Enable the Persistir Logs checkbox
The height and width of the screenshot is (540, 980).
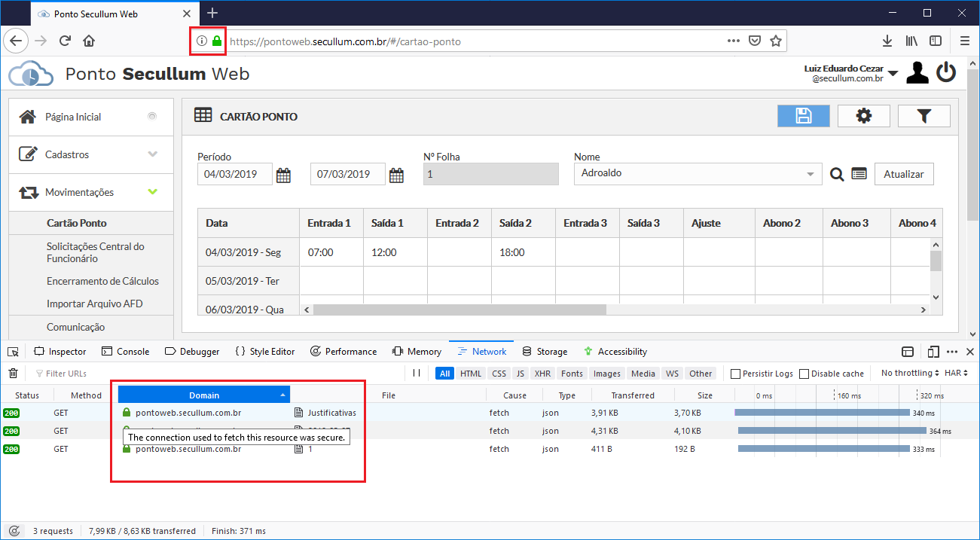[736, 374]
